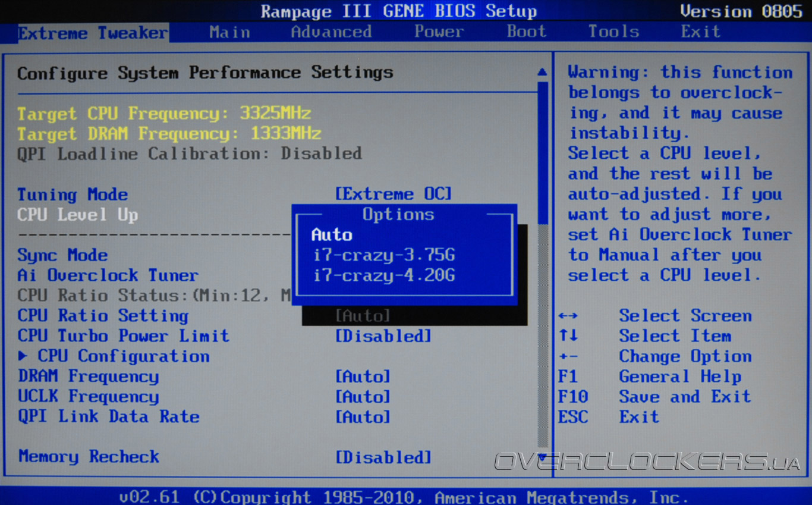Change CPU Turbo Power Limit Disabled value

tap(383, 336)
